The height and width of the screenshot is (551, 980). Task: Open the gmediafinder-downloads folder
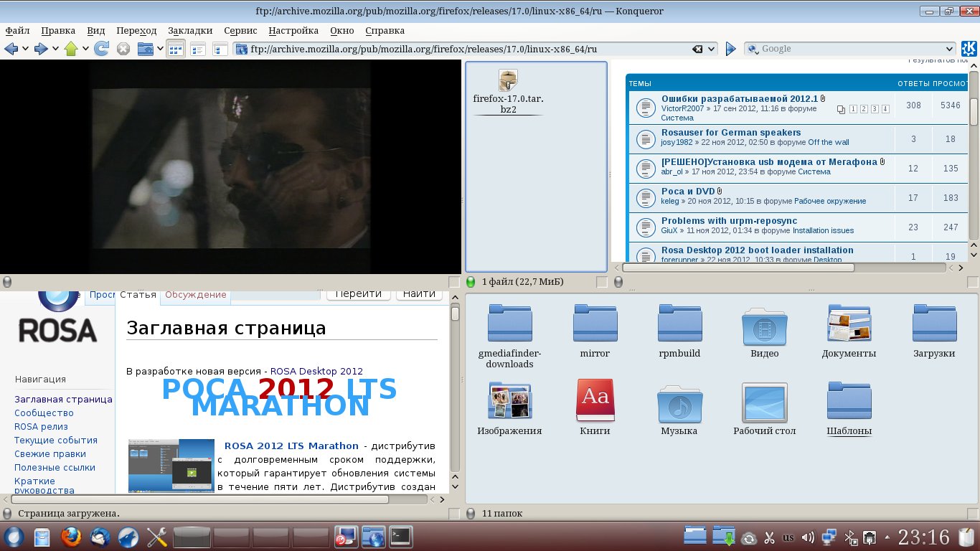pos(509,336)
